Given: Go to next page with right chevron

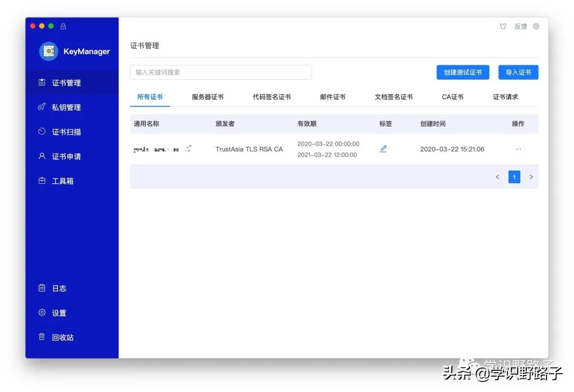Looking at the screenshot, I should 531,177.
